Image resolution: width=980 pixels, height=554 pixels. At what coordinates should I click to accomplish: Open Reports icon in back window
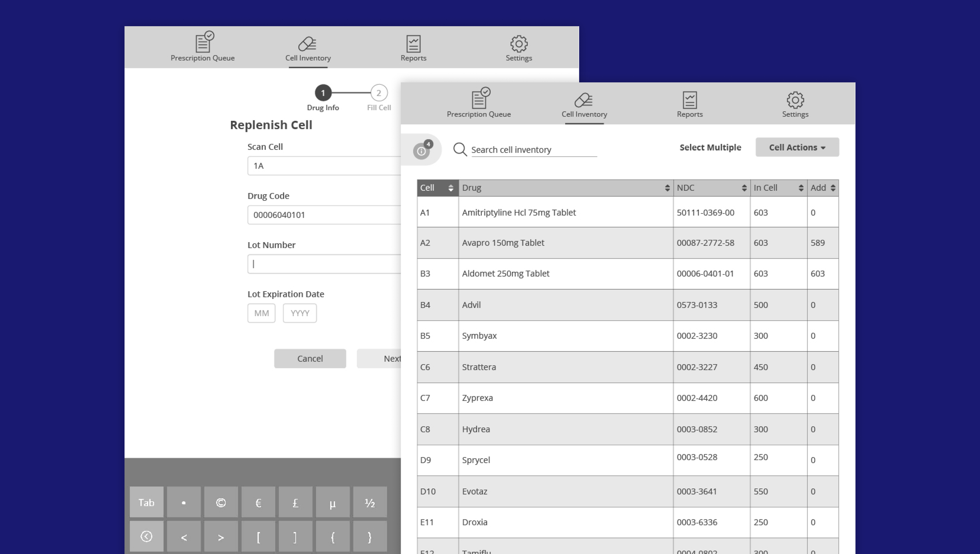coord(413,44)
